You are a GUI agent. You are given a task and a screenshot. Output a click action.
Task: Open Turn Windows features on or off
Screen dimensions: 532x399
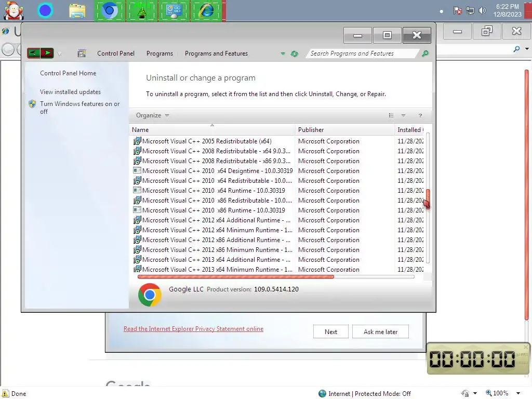point(79,108)
